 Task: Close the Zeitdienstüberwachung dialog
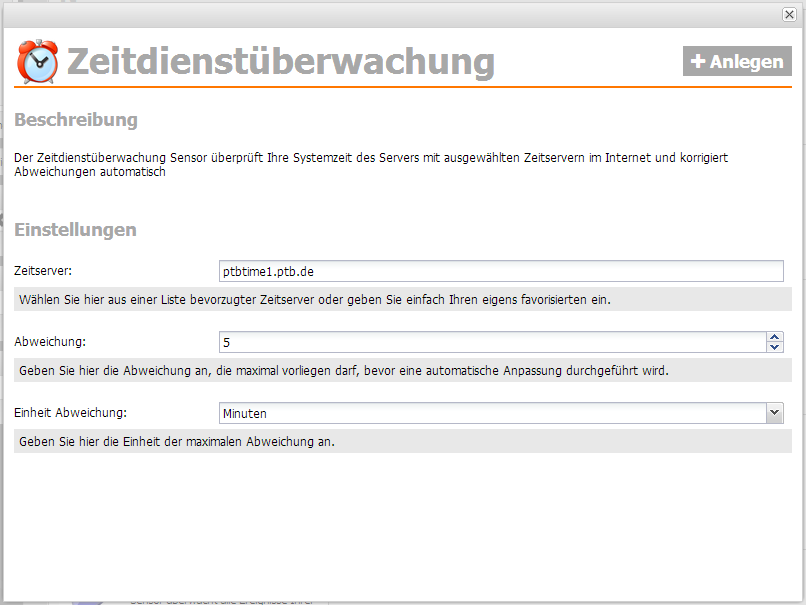[789, 15]
